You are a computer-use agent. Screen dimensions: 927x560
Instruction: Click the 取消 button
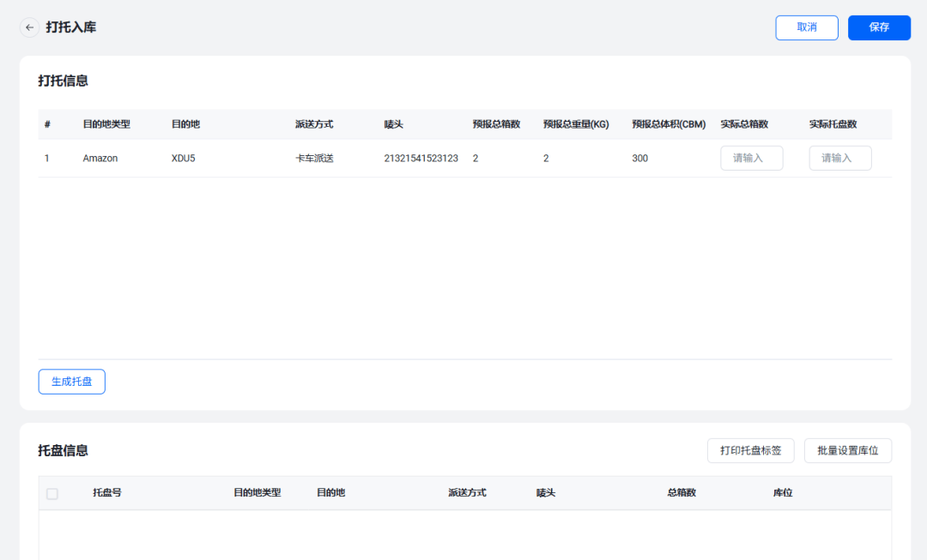806,27
